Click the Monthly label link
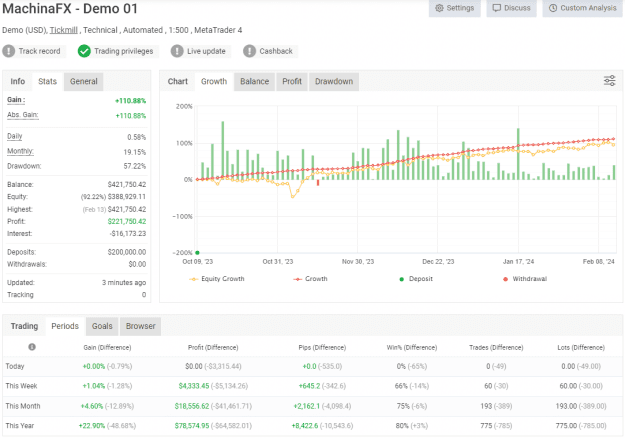 (x=20, y=151)
